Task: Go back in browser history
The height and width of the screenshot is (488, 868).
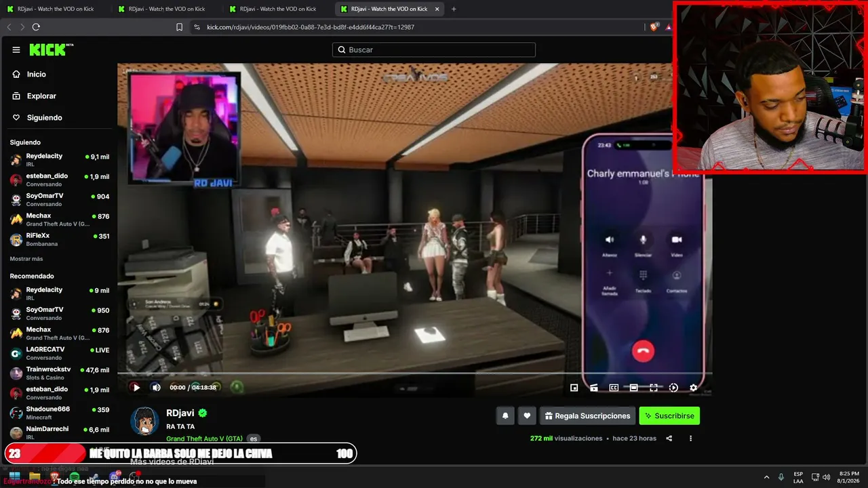Action: coord(9,27)
